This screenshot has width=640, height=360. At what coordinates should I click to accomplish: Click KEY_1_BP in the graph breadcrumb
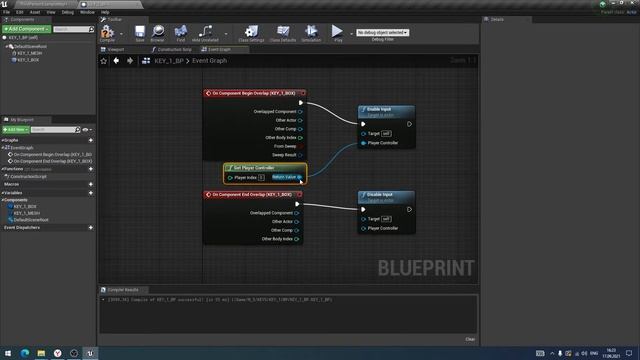(x=169, y=61)
